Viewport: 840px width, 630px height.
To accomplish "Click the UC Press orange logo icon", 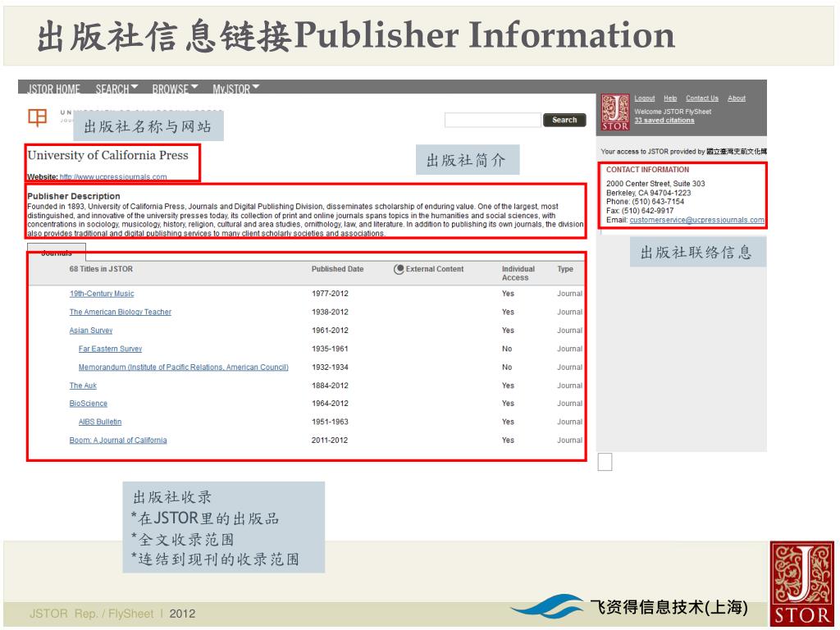I will (38, 117).
